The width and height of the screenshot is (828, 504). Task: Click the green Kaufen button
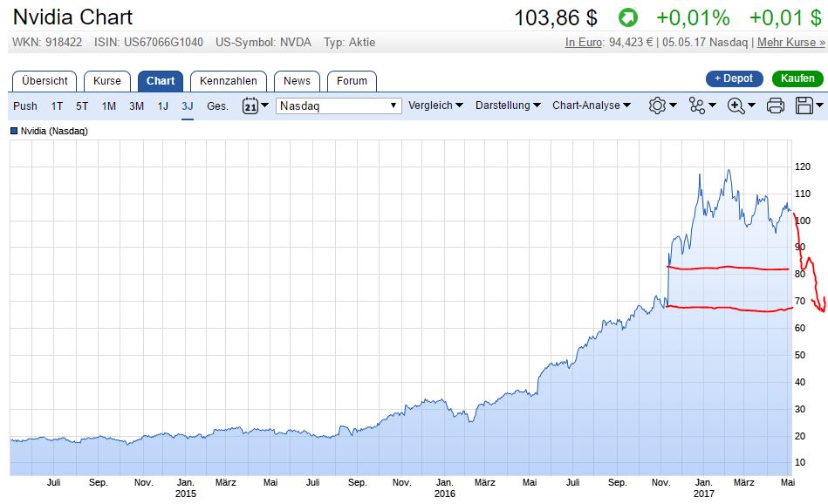(797, 78)
